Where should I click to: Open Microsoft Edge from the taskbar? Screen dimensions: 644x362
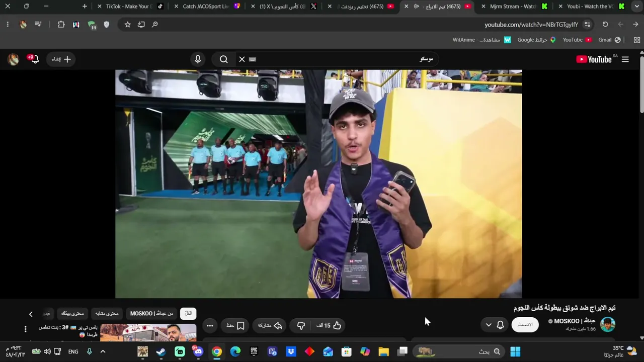tap(235, 351)
